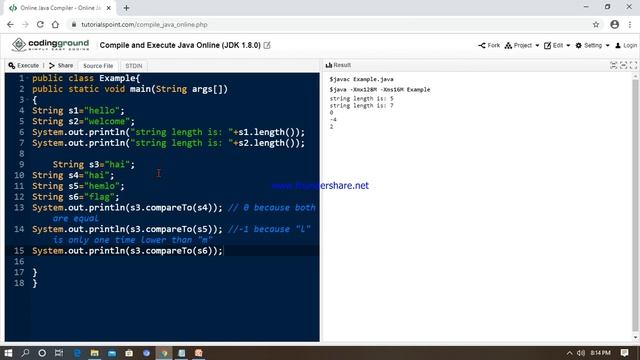Image resolution: width=640 pixels, height=360 pixels.
Task: Click the Result panel's leftmost layout icon
Action: 613,65
